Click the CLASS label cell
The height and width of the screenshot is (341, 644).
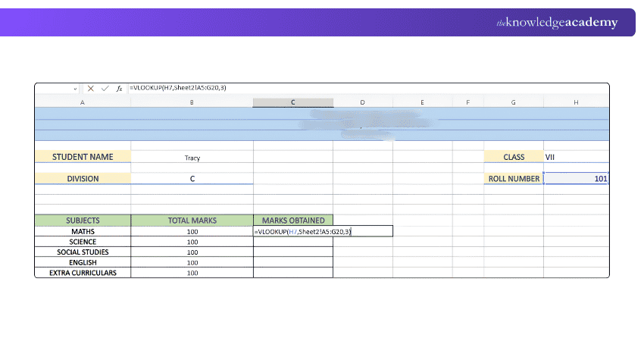coord(514,157)
